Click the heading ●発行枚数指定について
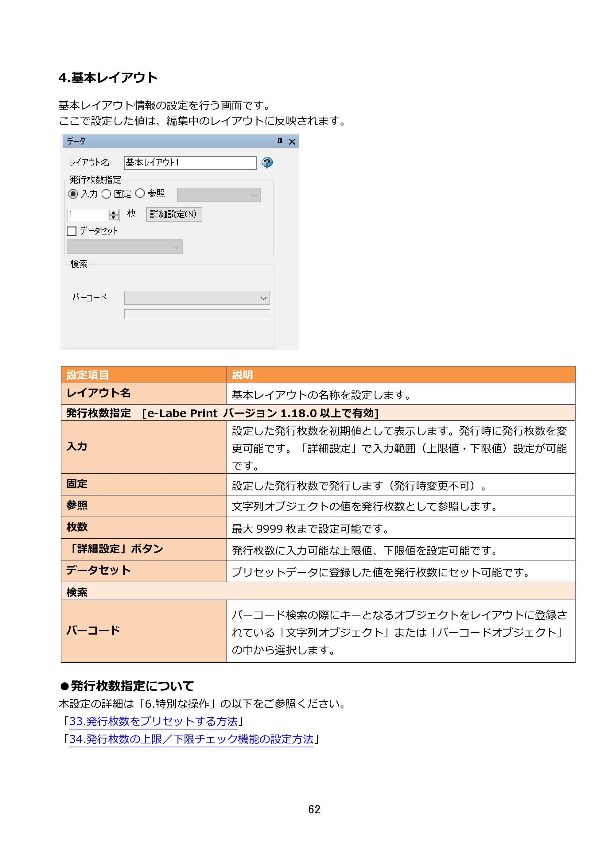The height and width of the screenshot is (868, 614). [x=127, y=686]
